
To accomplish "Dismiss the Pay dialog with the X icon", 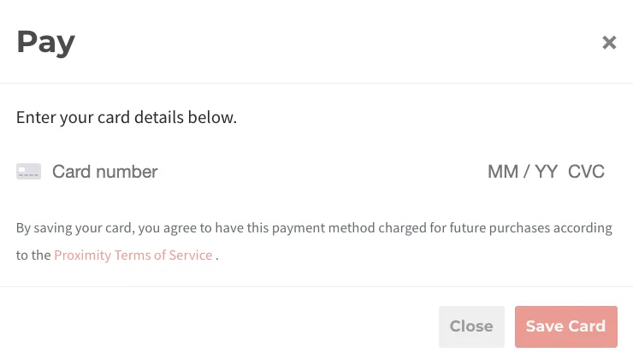I will click(x=609, y=43).
